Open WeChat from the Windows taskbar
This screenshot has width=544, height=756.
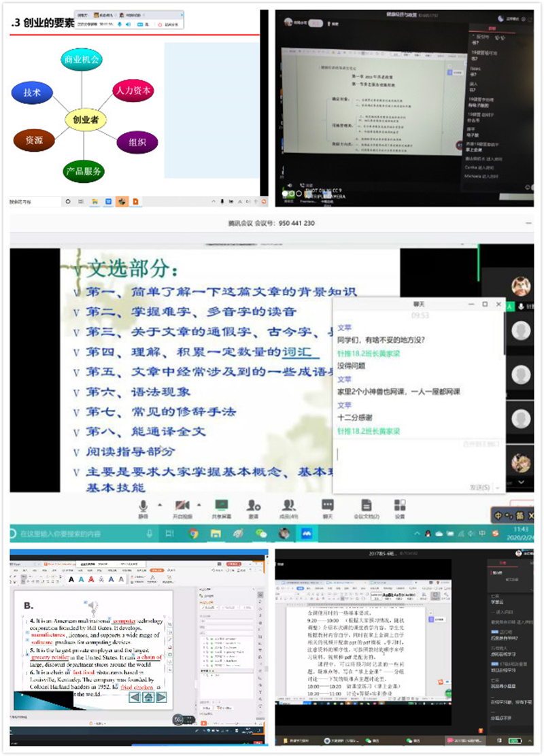pyautogui.click(x=262, y=534)
